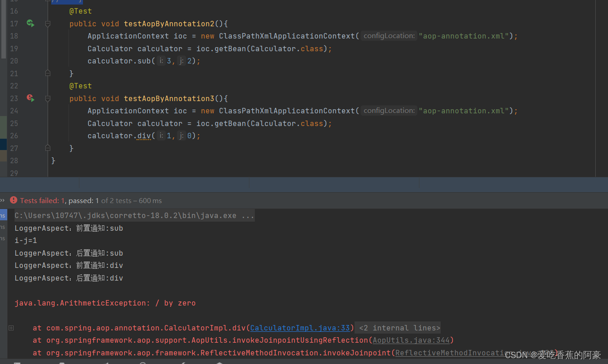This screenshot has width=608, height=364.
Task: Click "aop-annotation.xml" string on line 18
Action: click(x=463, y=36)
